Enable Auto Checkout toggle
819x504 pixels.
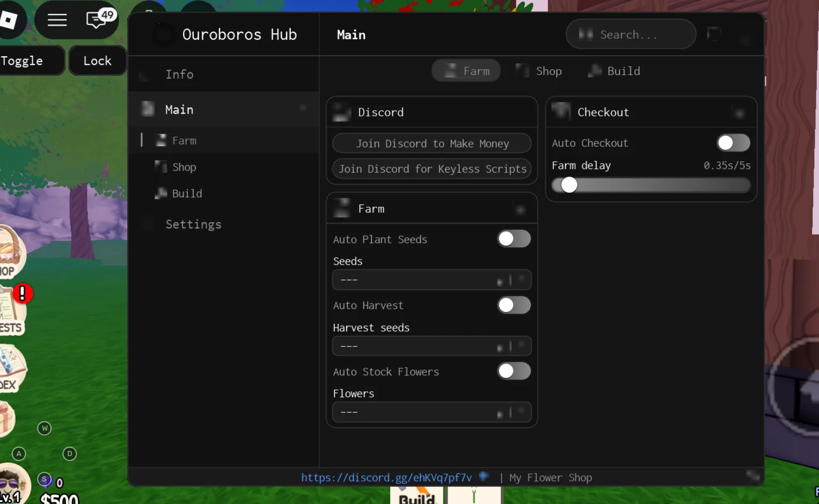733,143
